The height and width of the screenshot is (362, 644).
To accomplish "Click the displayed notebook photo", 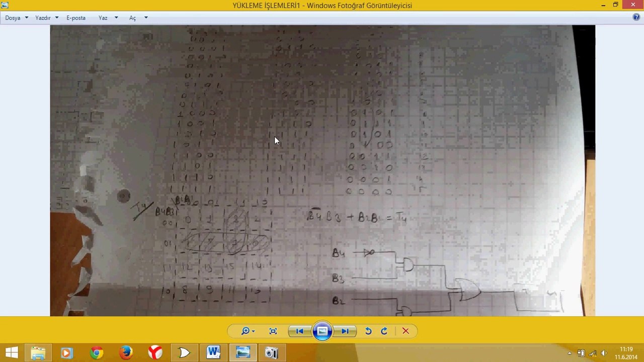I will coord(323,170).
